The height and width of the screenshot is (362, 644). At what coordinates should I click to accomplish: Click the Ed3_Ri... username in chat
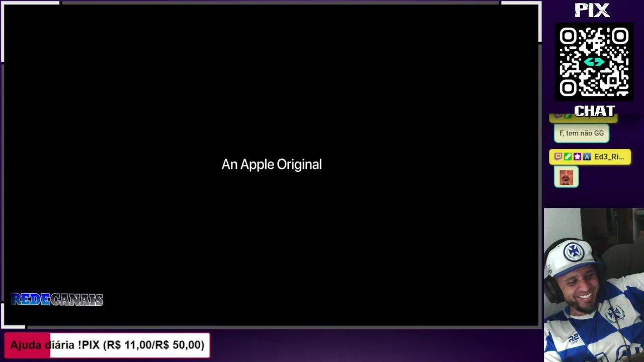click(x=609, y=157)
